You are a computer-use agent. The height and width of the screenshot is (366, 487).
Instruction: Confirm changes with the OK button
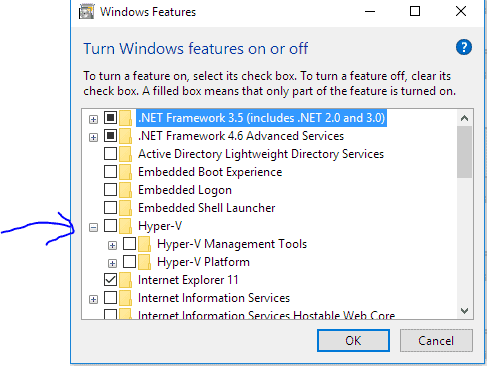[353, 341]
